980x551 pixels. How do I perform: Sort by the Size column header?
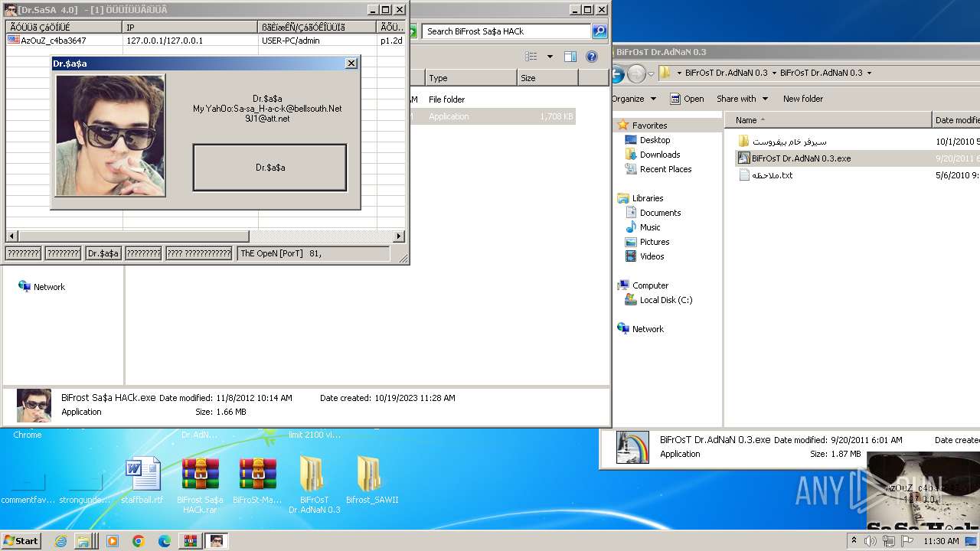pyautogui.click(x=547, y=78)
